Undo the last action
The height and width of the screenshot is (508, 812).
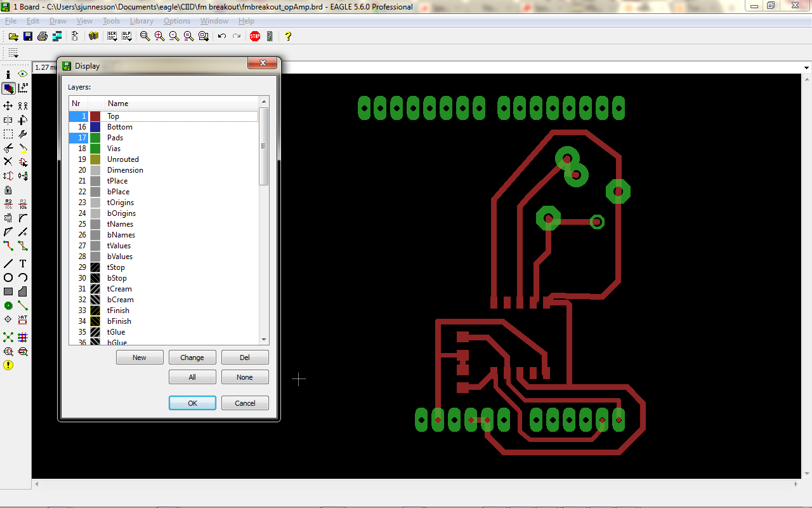[221, 36]
